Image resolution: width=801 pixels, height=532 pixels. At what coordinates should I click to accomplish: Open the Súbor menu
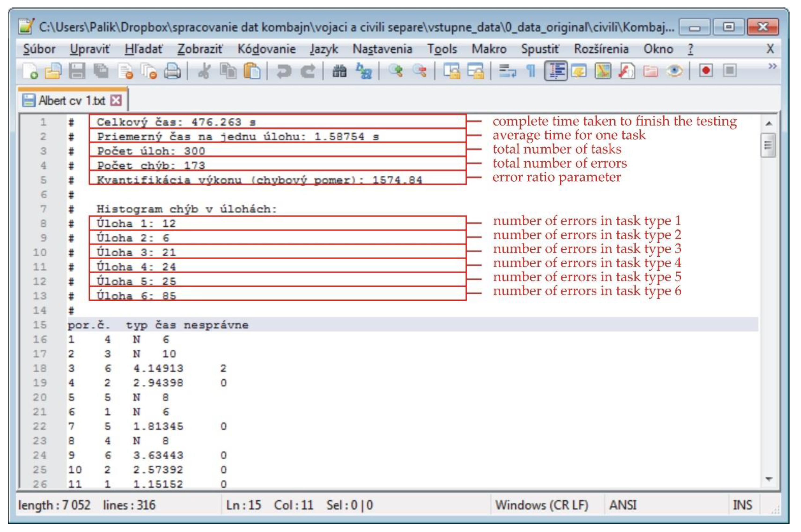coord(39,49)
